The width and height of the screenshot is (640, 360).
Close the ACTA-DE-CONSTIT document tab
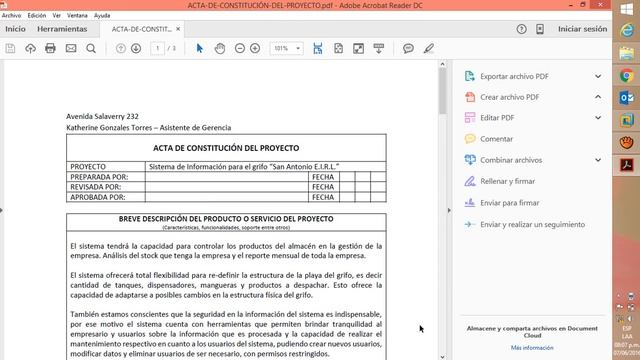[178, 29]
